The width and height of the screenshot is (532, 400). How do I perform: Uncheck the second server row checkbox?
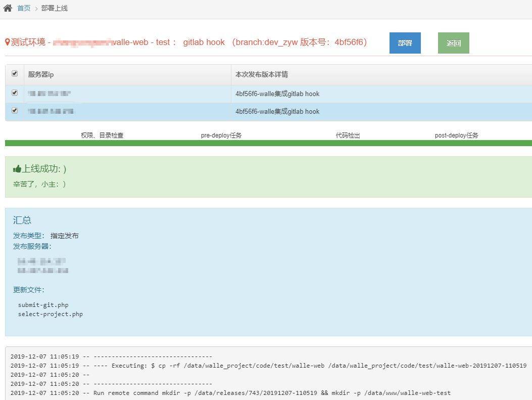[x=15, y=110]
